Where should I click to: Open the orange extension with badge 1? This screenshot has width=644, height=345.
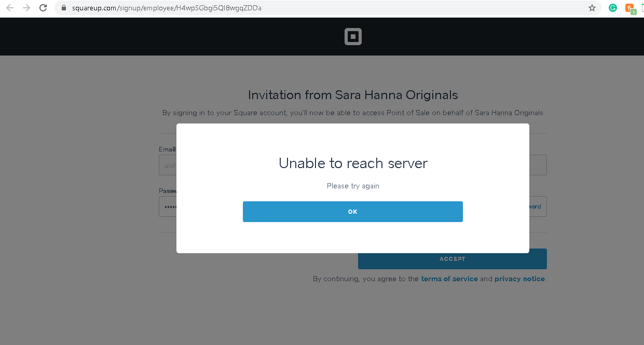coord(630,8)
